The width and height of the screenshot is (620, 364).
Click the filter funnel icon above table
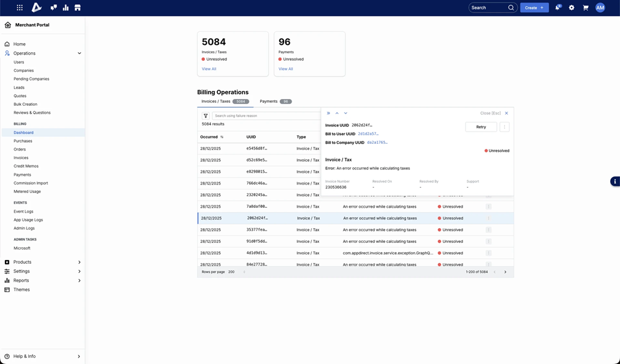206,116
